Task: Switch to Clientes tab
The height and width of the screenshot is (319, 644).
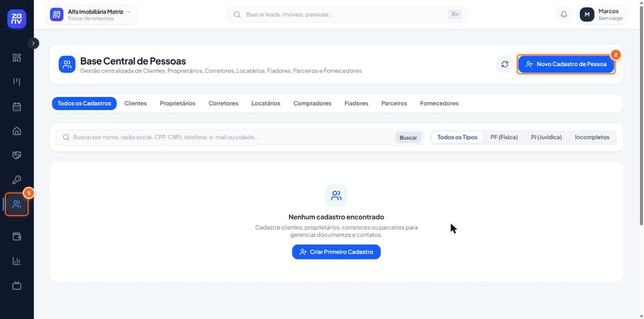Action: click(x=135, y=103)
